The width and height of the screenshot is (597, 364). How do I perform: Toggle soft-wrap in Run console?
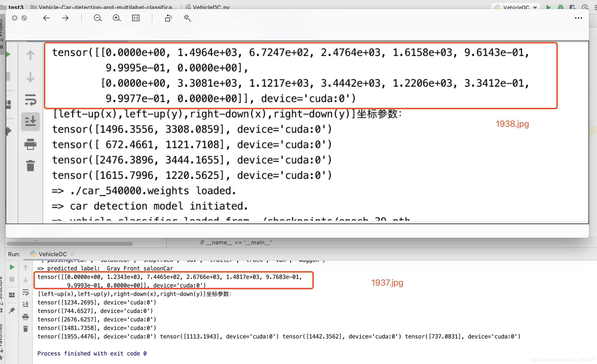26,292
